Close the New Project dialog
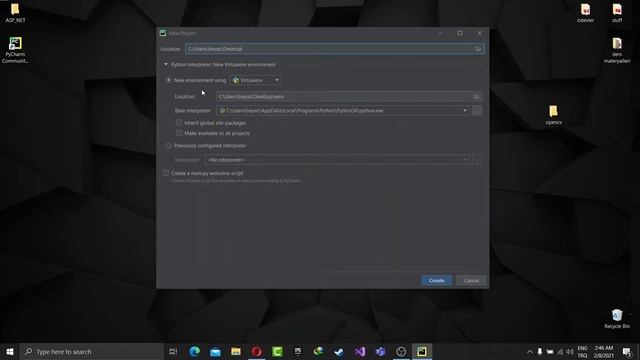This screenshot has height=360, width=640. tap(479, 33)
